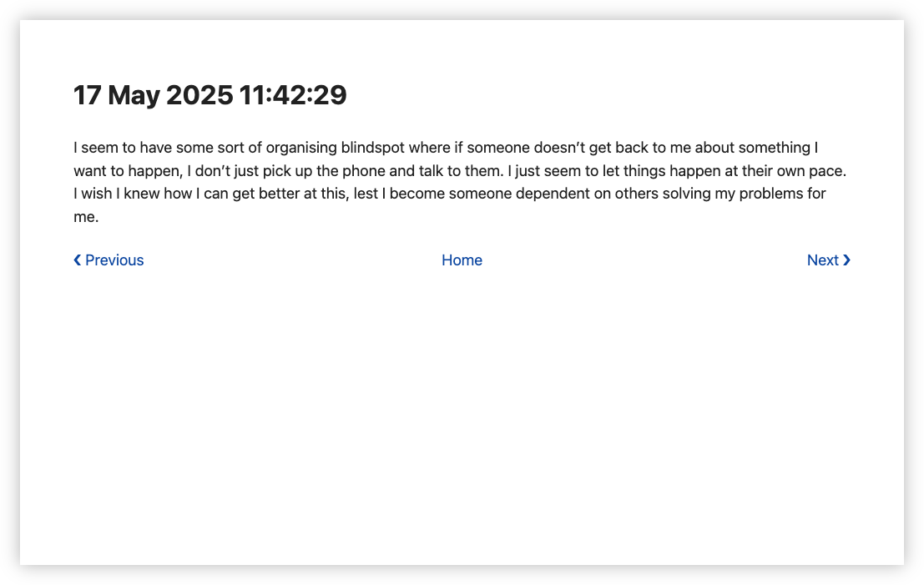
Task: Click the word something in the first line
Action: [775, 147]
